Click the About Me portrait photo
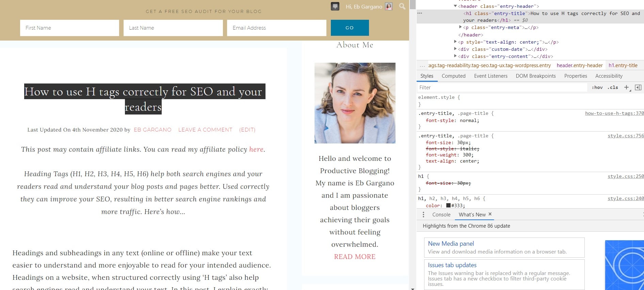The width and height of the screenshot is (644, 290). (x=355, y=103)
